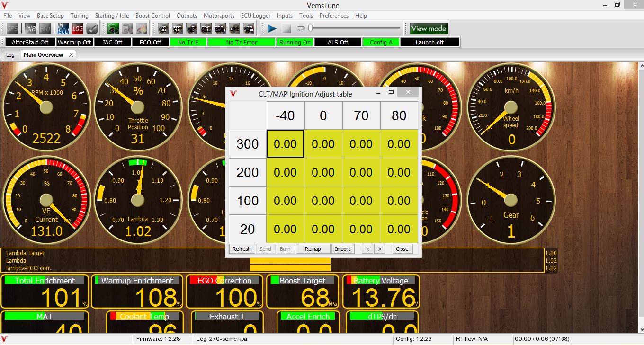644x345 pixels.
Task: Close the Main Overview tab
Action: pyautogui.click(x=71, y=55)
